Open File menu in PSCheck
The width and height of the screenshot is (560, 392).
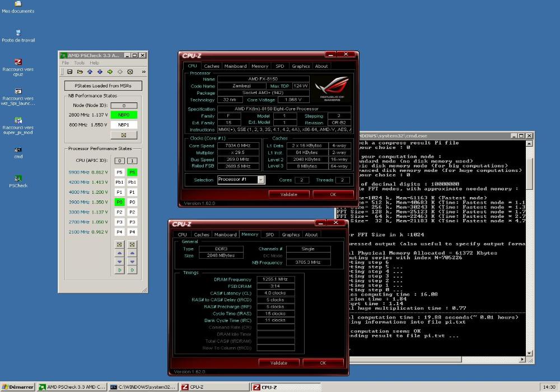click(66, 63)
